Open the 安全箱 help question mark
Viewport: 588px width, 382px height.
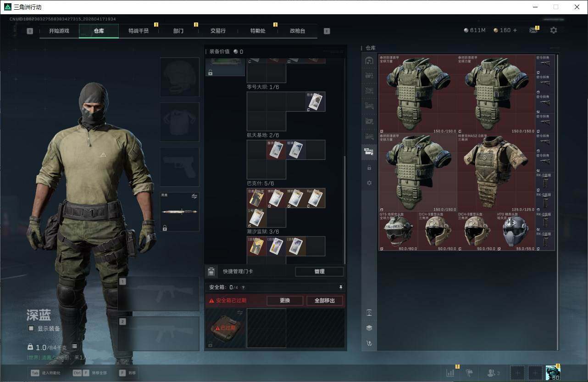(243, 287)
